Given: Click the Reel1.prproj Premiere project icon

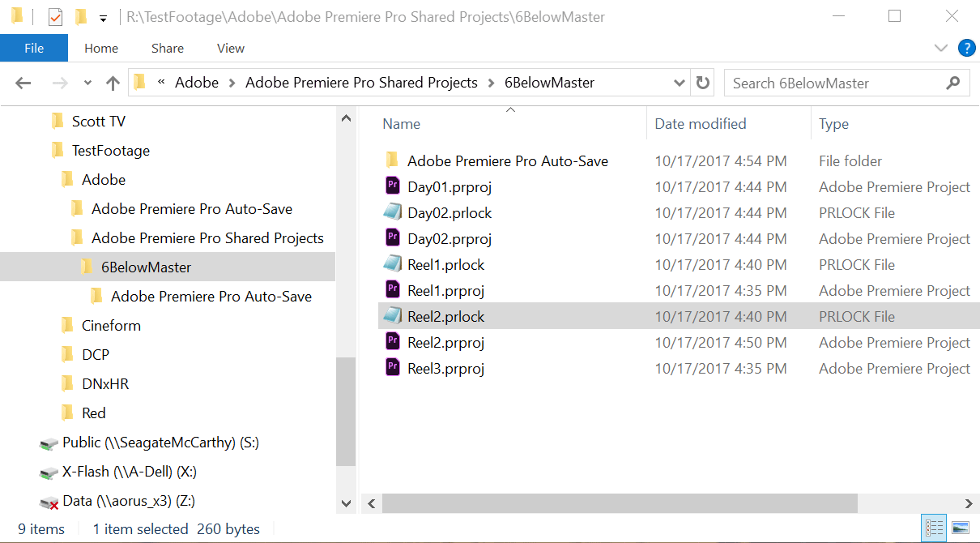Looking at the screenshot, I should pyautogui.click(x=393, y=290).
